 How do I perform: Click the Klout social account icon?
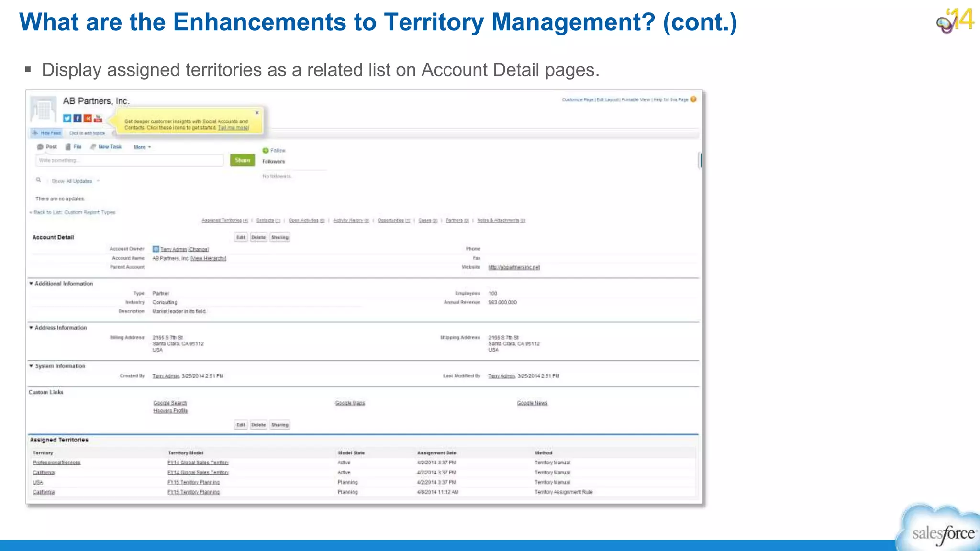[88, 118]
